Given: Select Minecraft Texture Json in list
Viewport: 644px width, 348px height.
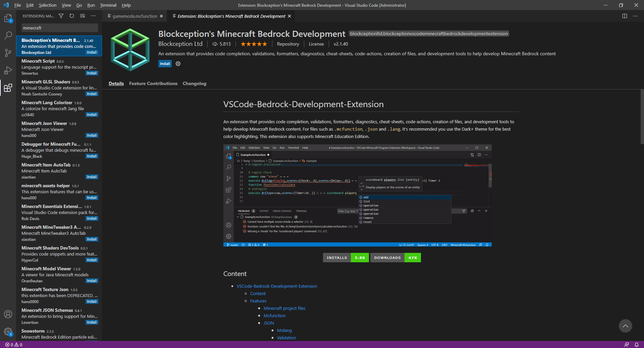Looking at the screenshot, I should 59,295.
